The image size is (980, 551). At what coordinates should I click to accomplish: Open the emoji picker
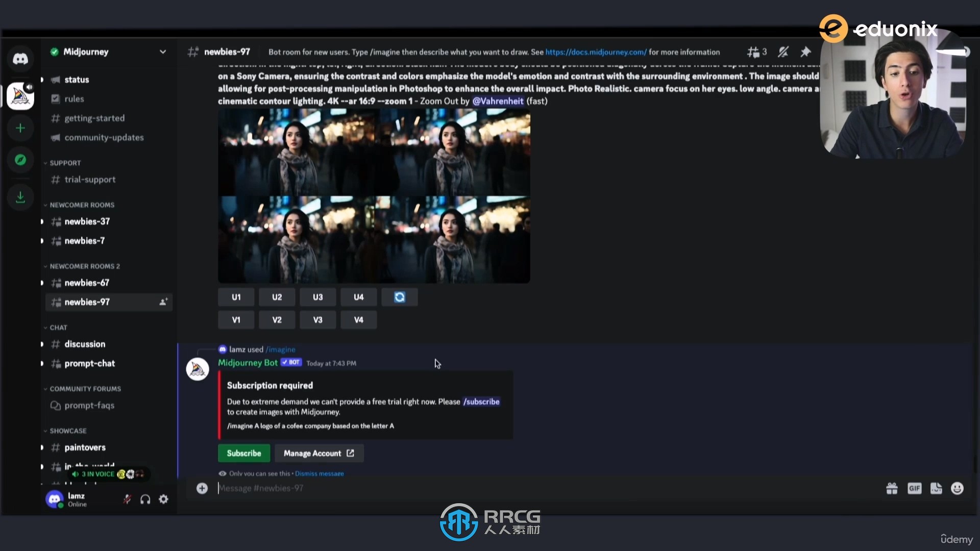(x=958, y=488)
